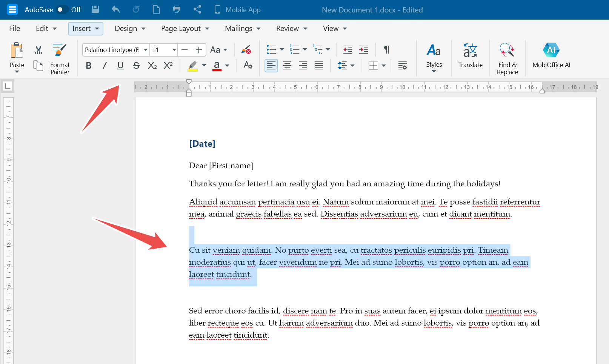
Task: Open the highlight color picker arrow
Action: (204, 66)
